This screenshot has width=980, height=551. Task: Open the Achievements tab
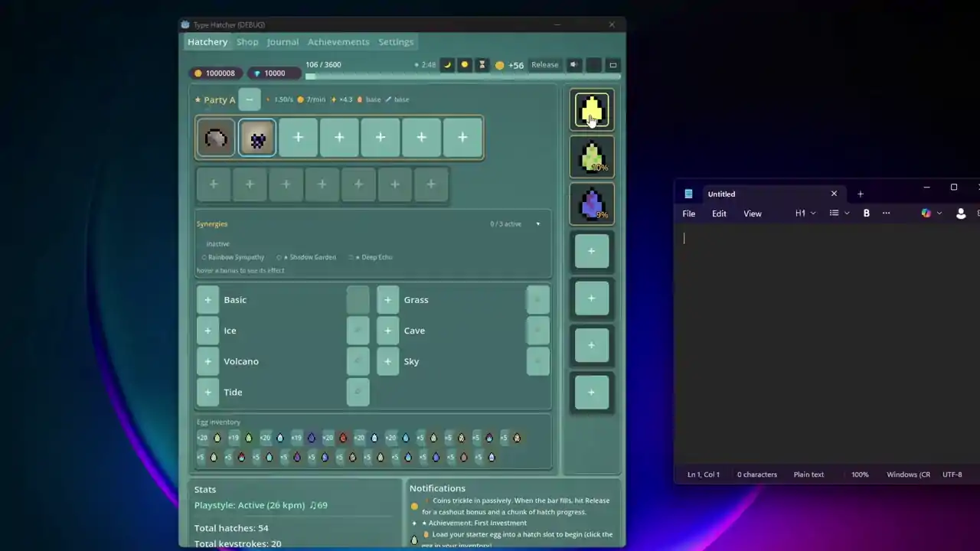coord(338,42)
